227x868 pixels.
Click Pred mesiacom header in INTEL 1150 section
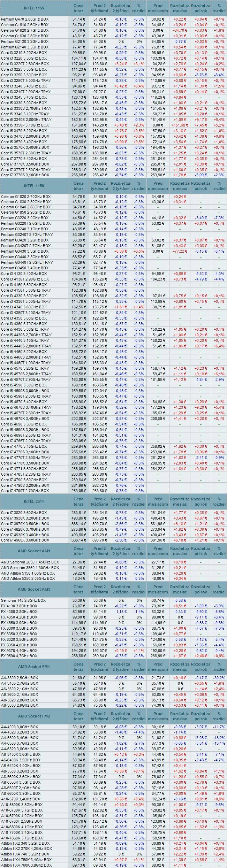pyautogui.click(x=158, y=186)
